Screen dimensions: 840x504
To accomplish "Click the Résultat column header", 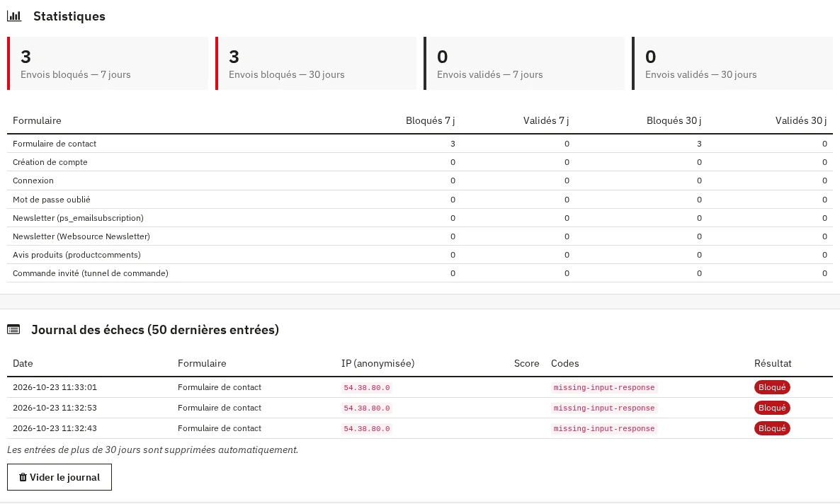I will coord(773,363).
